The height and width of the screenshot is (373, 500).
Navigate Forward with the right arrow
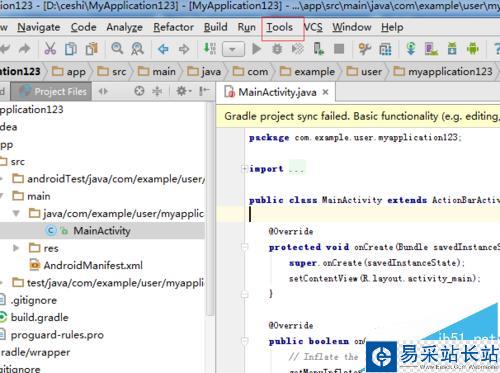point(184,49)
